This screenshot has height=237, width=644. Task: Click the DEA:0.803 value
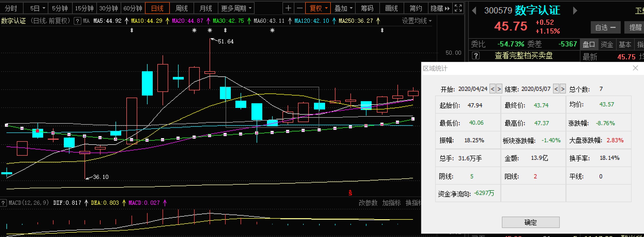105,203
